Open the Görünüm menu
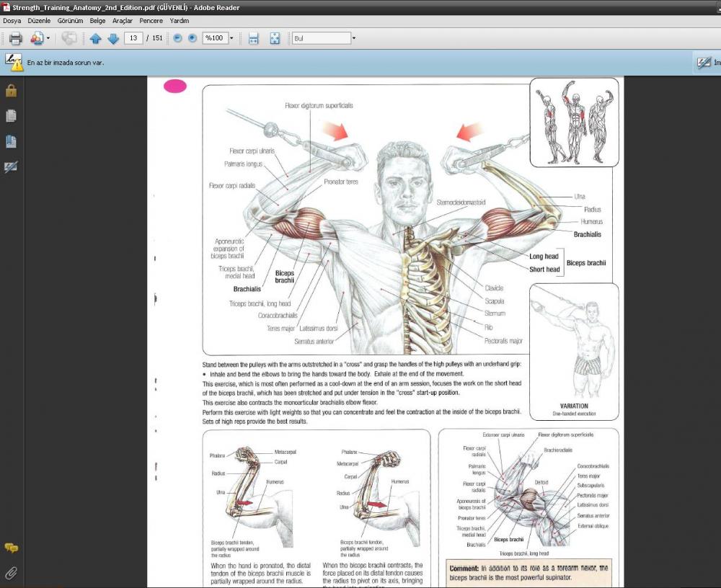The height and width of the screenshot is (588, 721). [71, 21]
